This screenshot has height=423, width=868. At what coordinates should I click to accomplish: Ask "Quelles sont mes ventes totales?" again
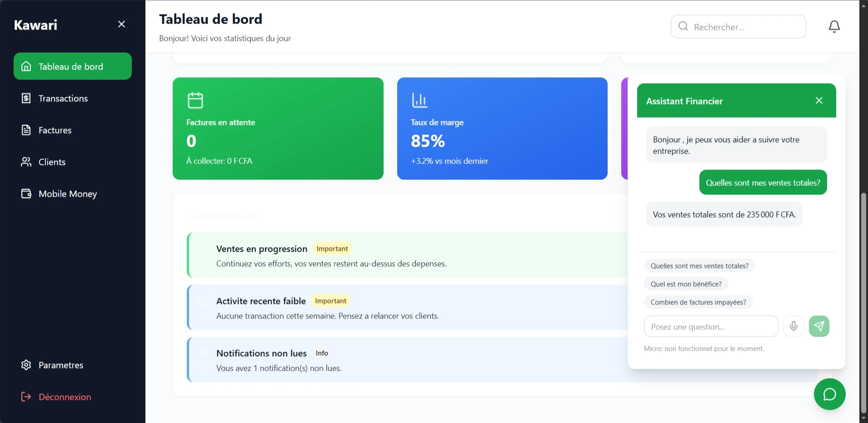coord(699,265)
